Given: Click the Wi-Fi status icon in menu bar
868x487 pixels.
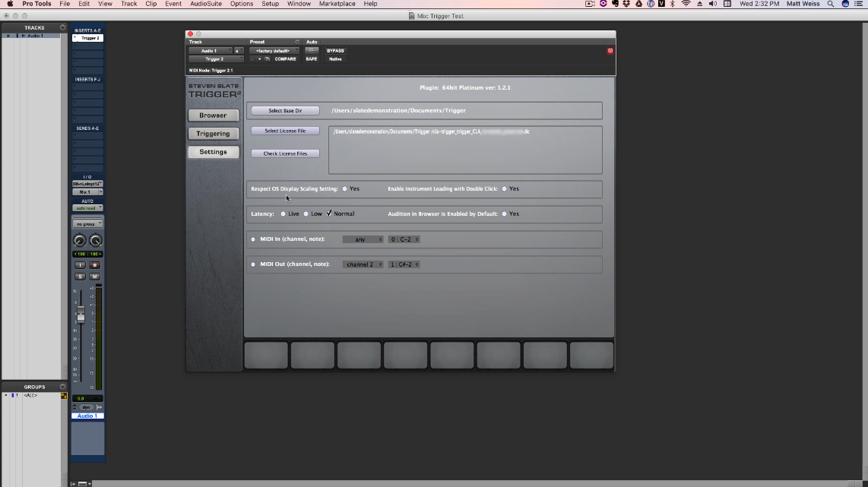Looking at the screenshot, I should [686, 4].
